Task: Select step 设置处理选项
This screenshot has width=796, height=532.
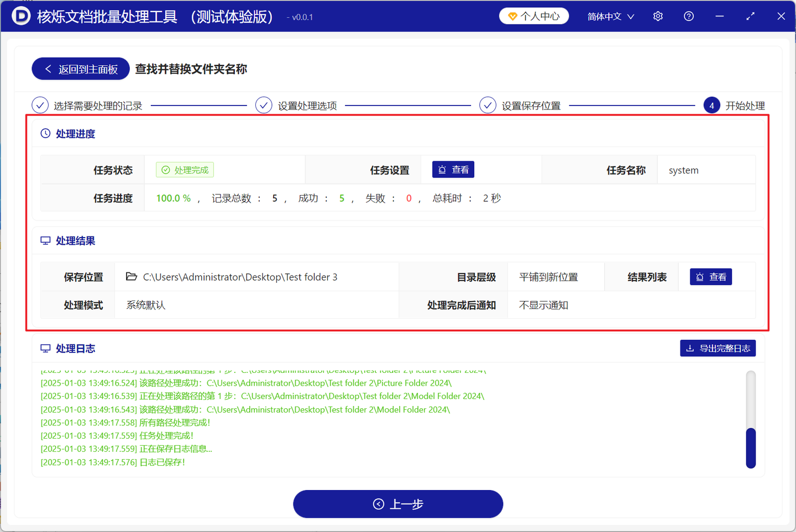Action: click(x=296, y=106)
